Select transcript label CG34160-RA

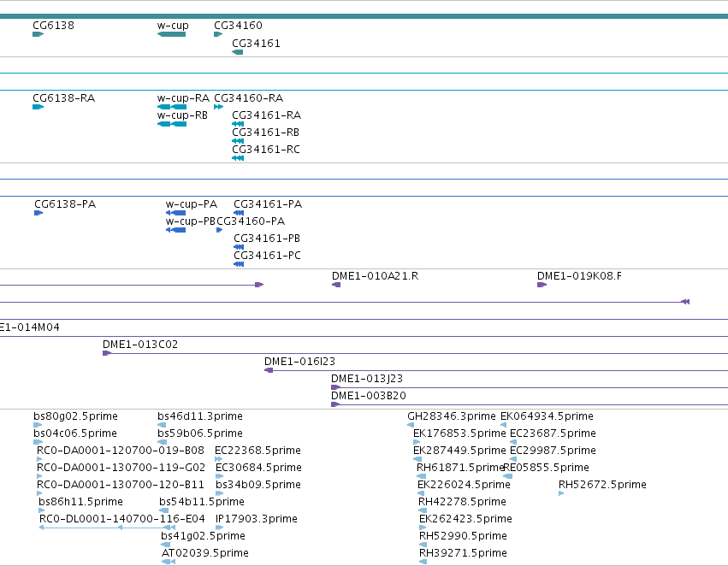(248, 98)
